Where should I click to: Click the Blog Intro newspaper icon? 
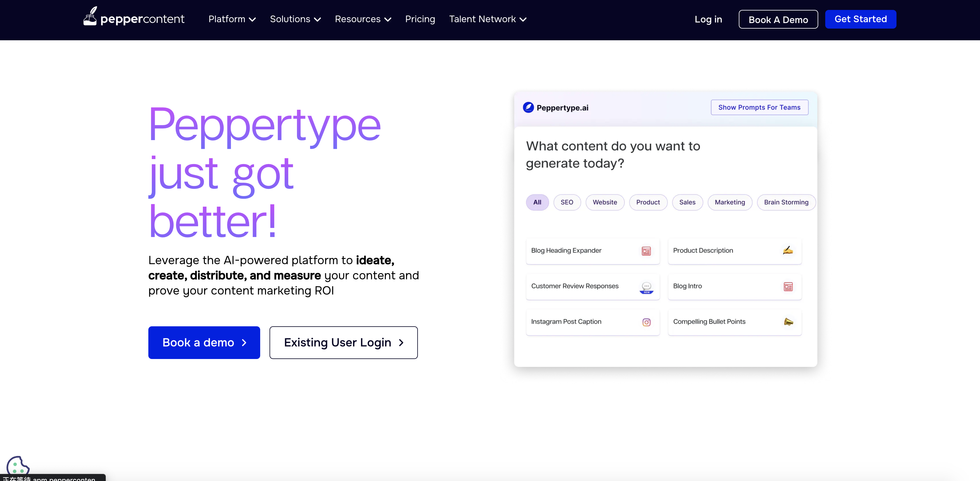788,287
